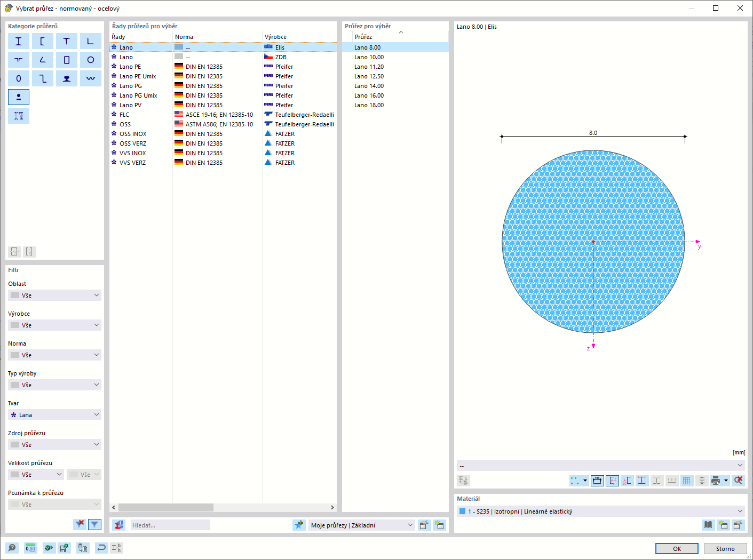This screenshot has height=560, width=753.
Task: Select the built-up sections category icon
Action: point(19,116)
